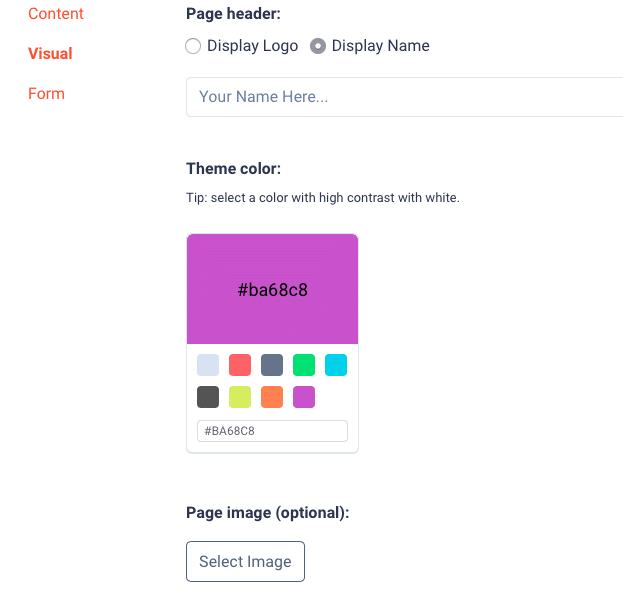Go to the Form section

[x=46, y=94]
